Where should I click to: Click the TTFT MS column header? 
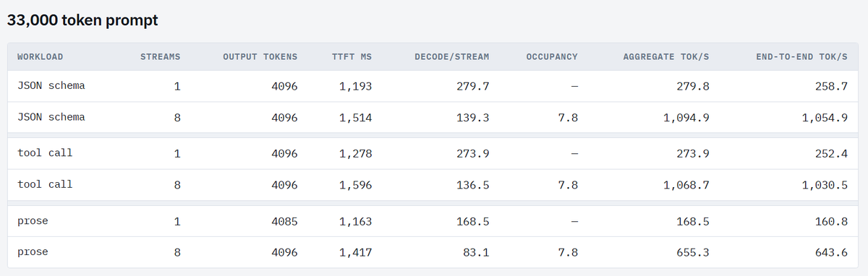click(x=352, y=56)
